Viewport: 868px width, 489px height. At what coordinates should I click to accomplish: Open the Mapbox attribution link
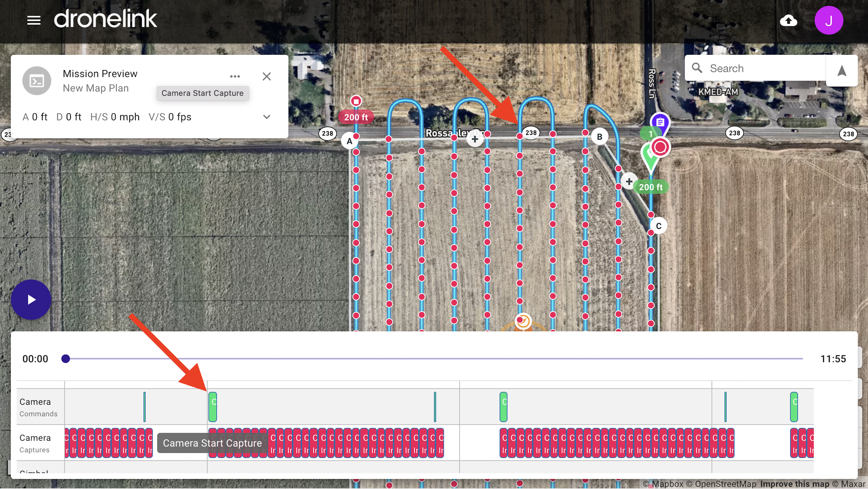[x=663, y=484]
